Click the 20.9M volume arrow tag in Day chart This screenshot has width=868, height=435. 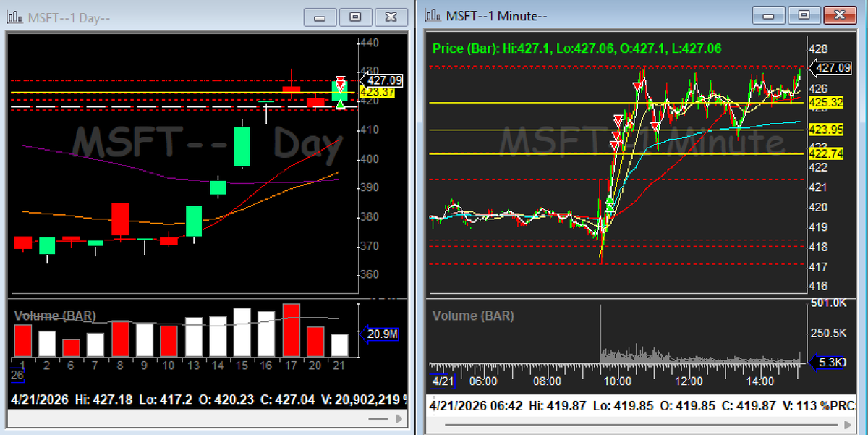(x=380, y=334)
